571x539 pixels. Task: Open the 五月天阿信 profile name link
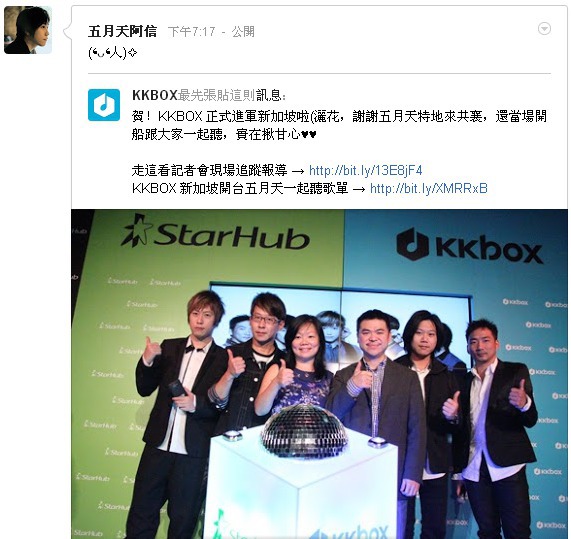tap(122, 31)
